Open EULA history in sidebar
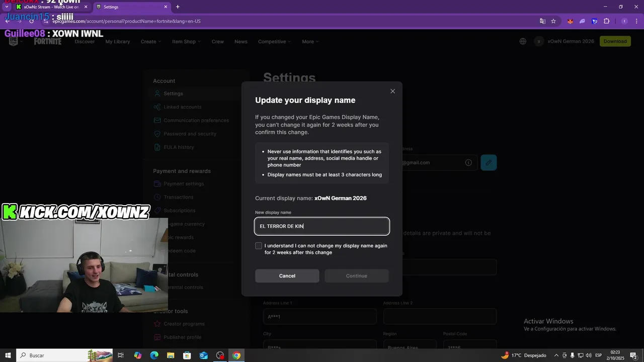The height and width of the screenshot is (362, 644). click(x=179, y=147)
